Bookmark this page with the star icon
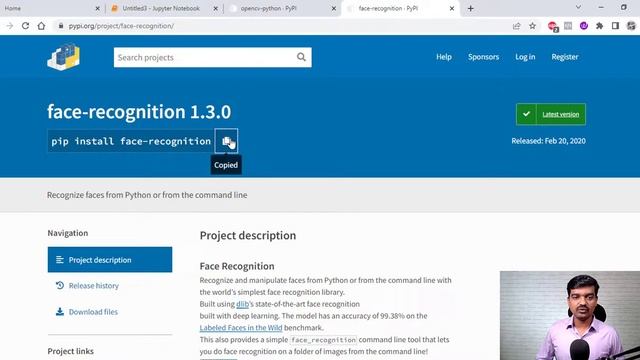 pos(532,26)
